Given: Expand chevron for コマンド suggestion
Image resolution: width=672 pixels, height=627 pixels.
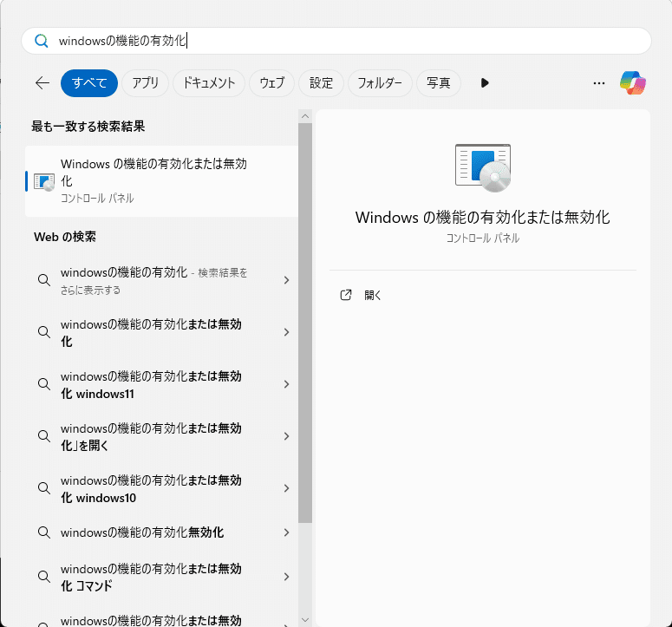Looking at the screenshot, I should pyautogui.click(x=286, y=577).
